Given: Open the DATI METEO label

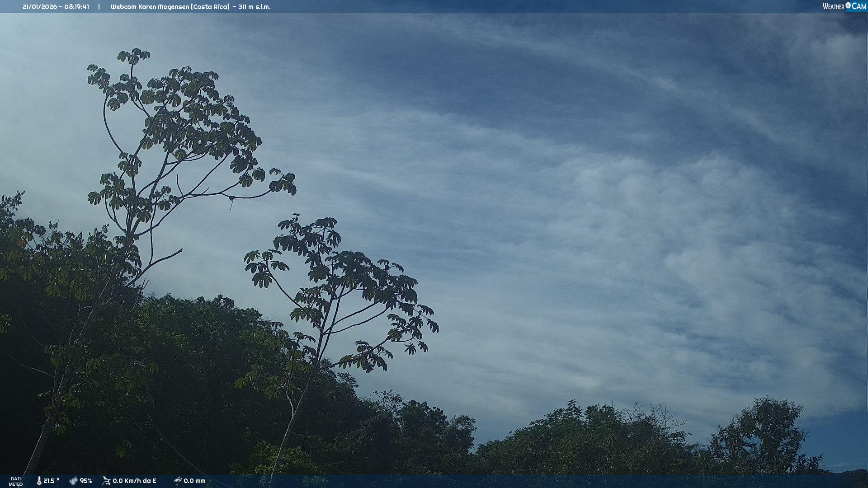Looking at the screenshot, I should point(16,481).
